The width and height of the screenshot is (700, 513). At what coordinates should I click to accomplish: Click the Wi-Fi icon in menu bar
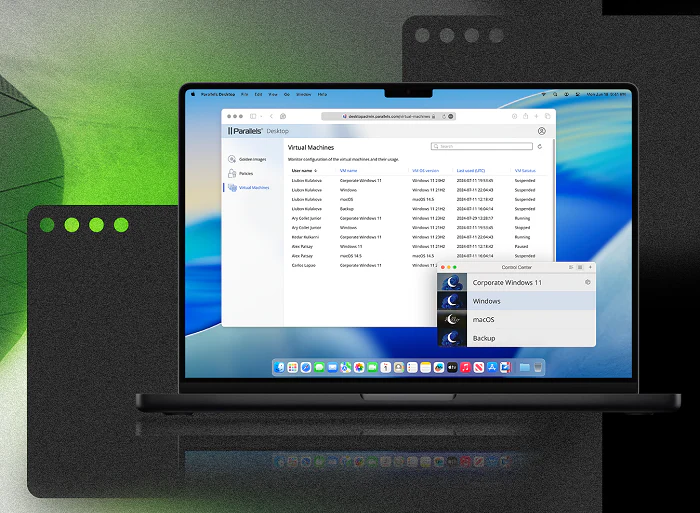543,94
